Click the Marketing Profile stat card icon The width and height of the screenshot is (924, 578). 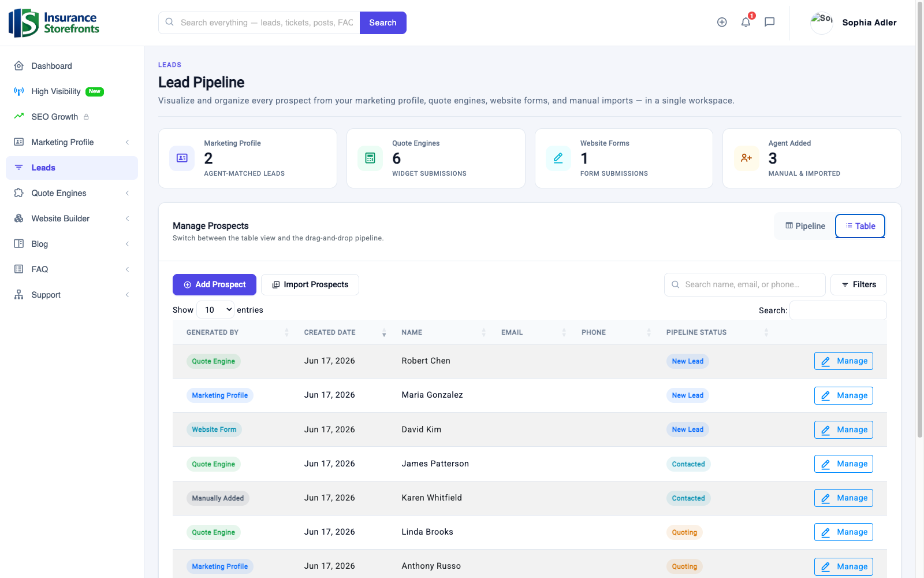tap(182, 158)
